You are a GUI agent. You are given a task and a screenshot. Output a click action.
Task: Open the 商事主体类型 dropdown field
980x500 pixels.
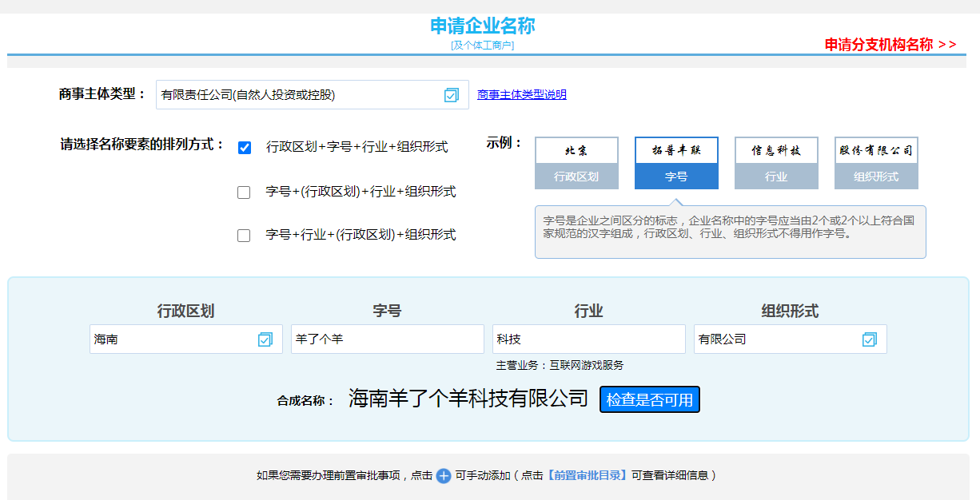[x=300, y=95]
